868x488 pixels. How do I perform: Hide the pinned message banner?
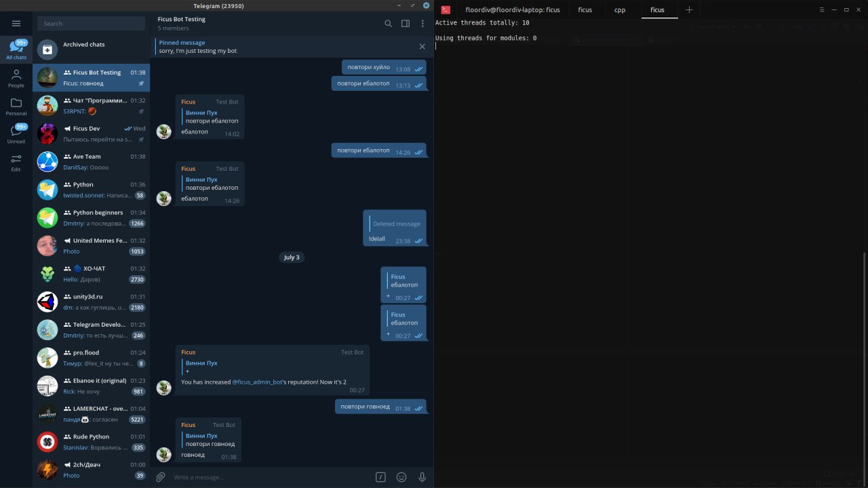(422, 47)
